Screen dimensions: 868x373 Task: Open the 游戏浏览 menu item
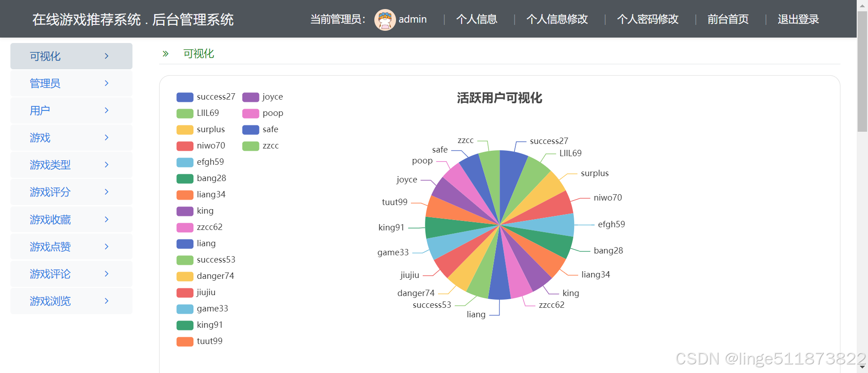[71, 301]
